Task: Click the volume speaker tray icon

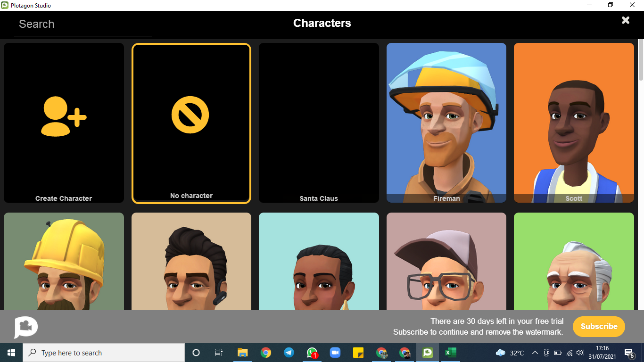Action: [580, 353]
